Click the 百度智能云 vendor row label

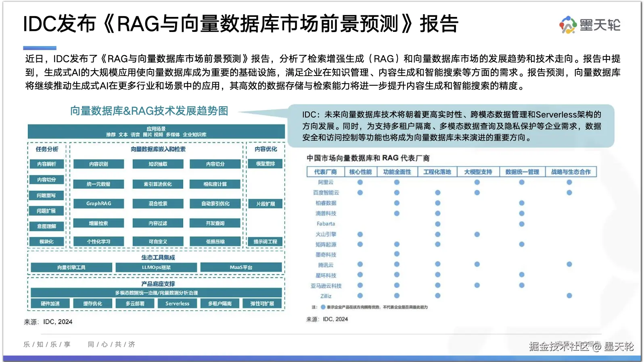click(326, 193)
